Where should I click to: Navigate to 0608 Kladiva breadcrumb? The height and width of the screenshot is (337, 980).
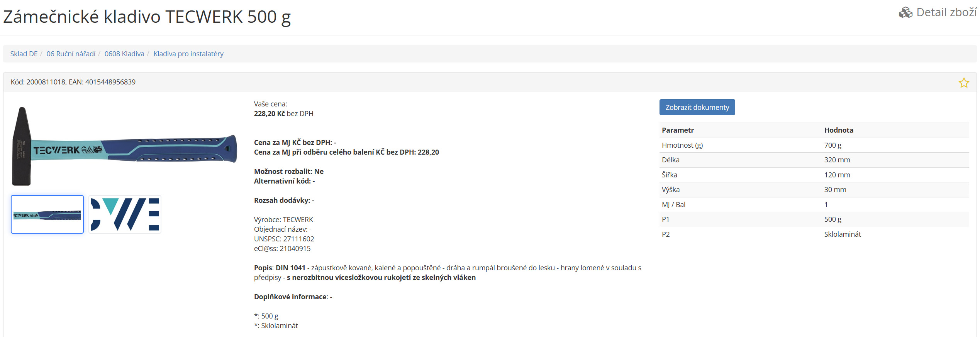(x=124, y=54)
